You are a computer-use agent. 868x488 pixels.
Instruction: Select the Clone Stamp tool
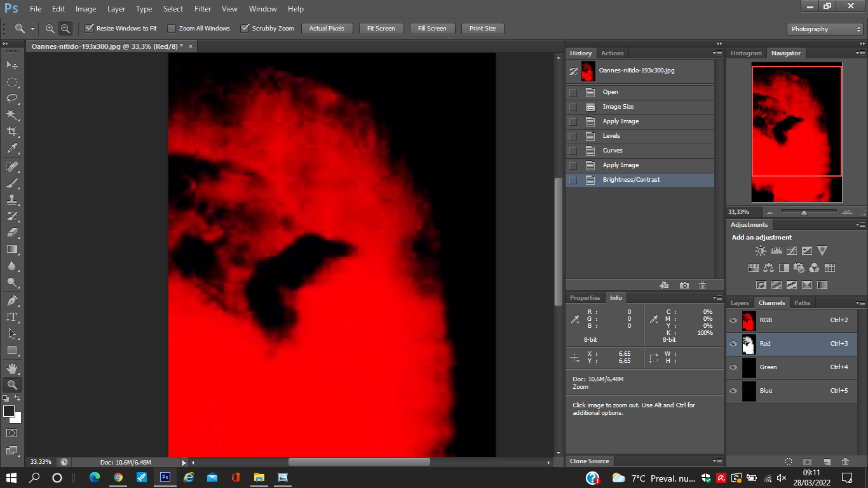point(12,200)
